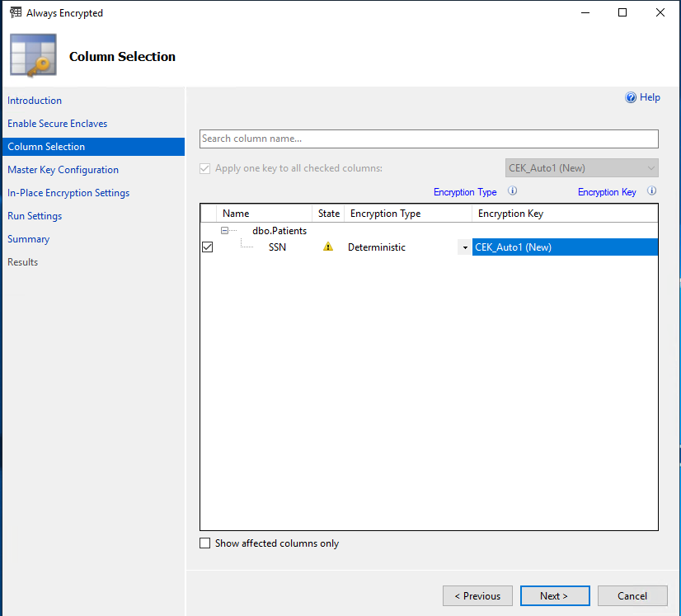This screenshot has height=616, width=681.
Task: Toggle Apply one key to all checked columns
Action: pos(204,168)
